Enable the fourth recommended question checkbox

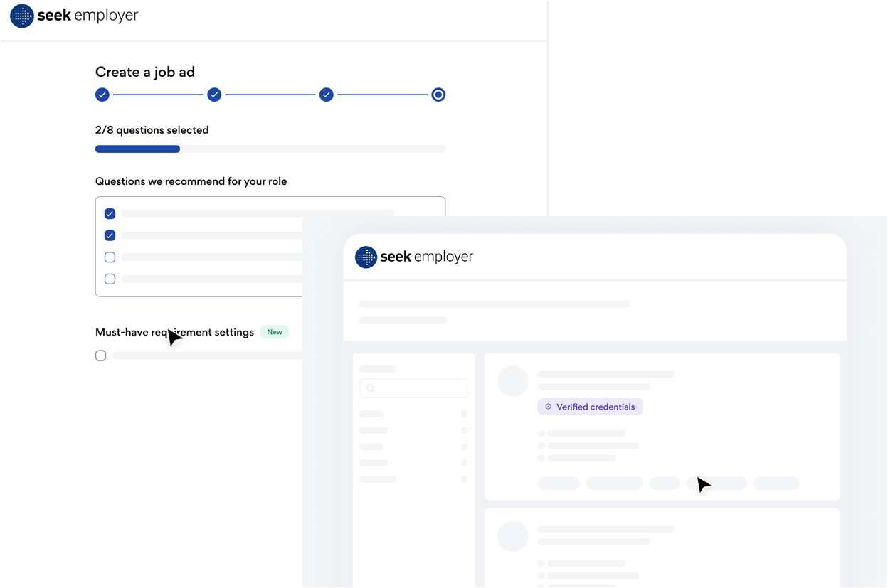click(110, 279)
